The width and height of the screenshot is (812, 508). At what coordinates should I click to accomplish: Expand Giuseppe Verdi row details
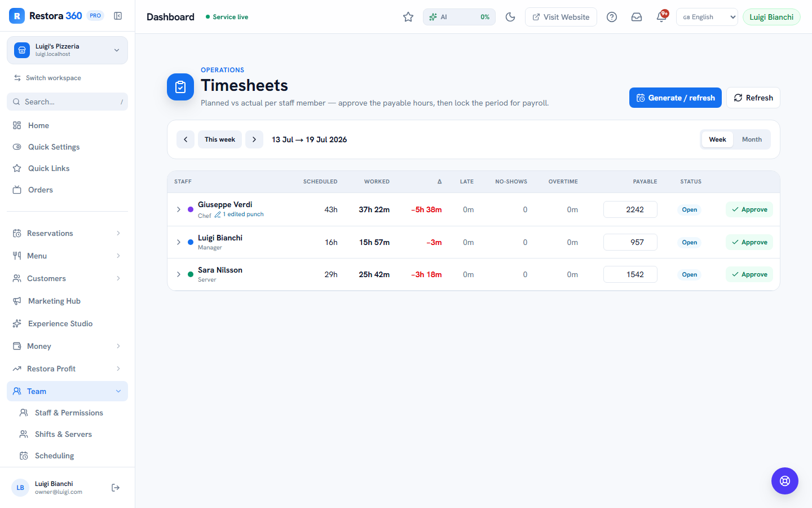point(179,209)
